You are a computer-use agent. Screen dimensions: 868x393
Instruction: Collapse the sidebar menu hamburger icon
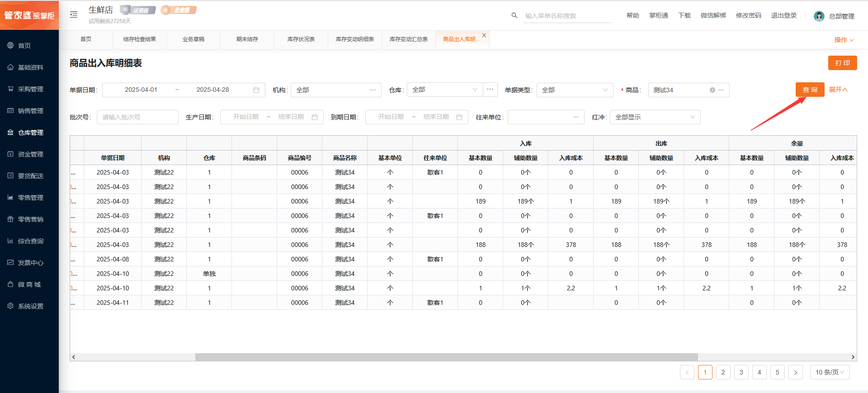coord(74,15)
